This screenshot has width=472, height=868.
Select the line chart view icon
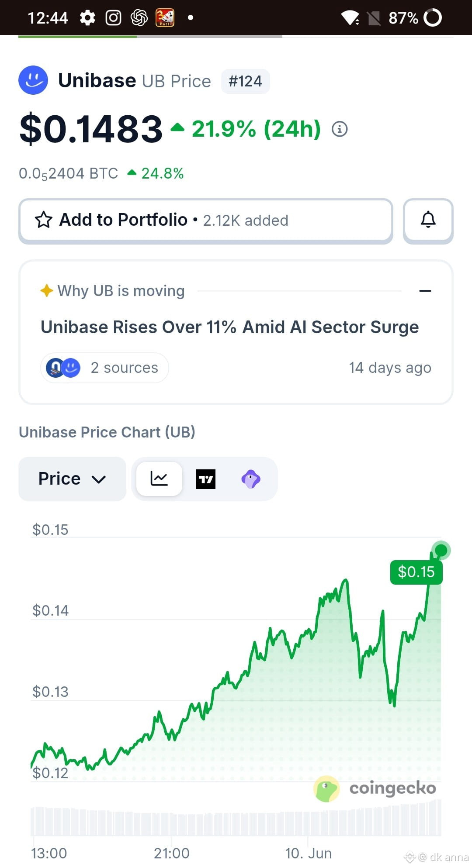pos(159,479)
